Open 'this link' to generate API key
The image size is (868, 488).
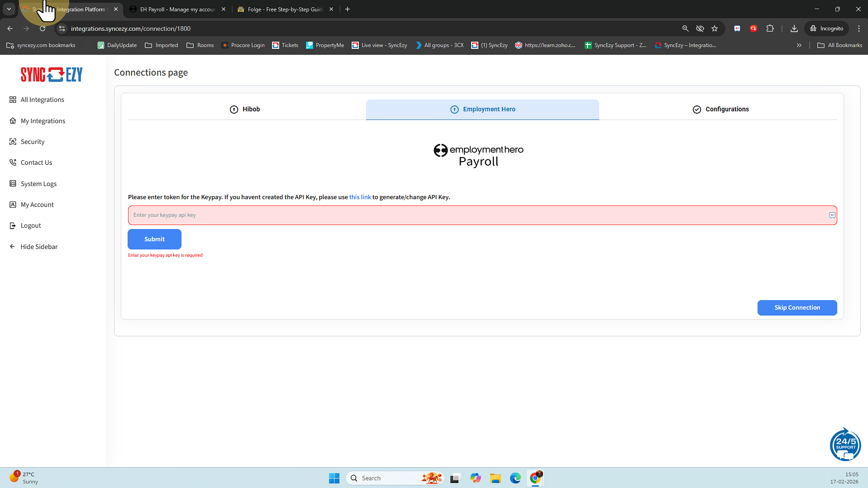[x=360, y=197]
